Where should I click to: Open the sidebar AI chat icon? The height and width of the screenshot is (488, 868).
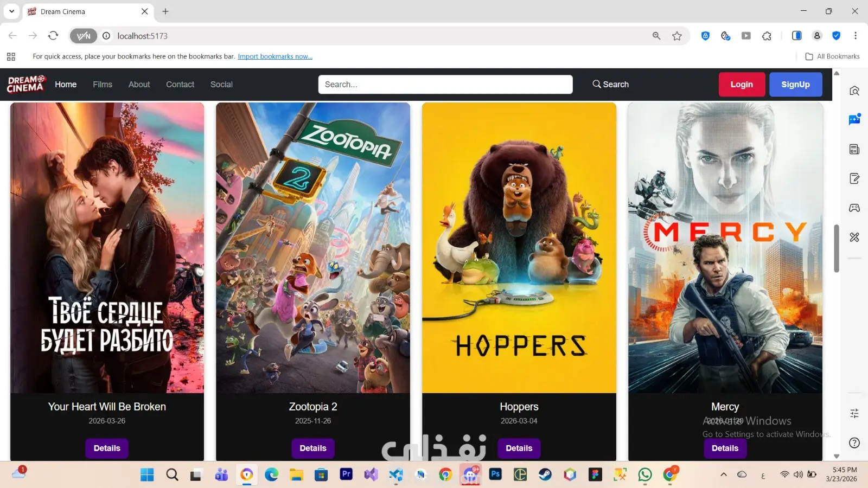pos(854,119)
